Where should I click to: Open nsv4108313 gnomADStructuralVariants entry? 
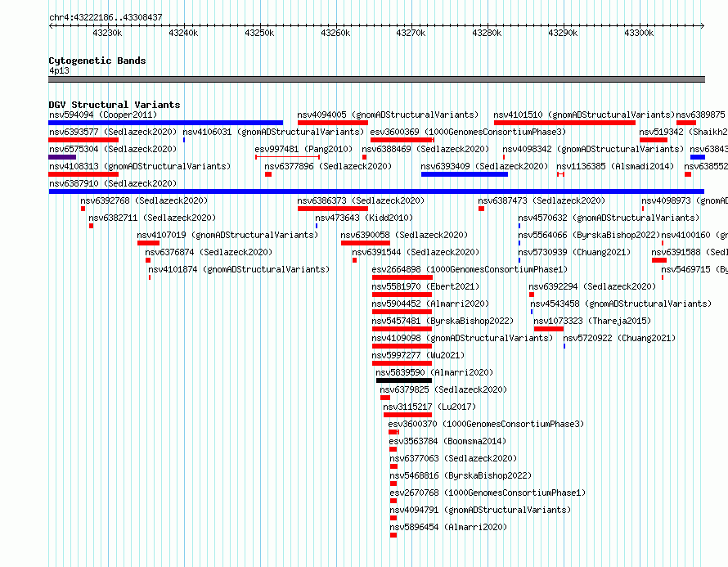point(140,166)
